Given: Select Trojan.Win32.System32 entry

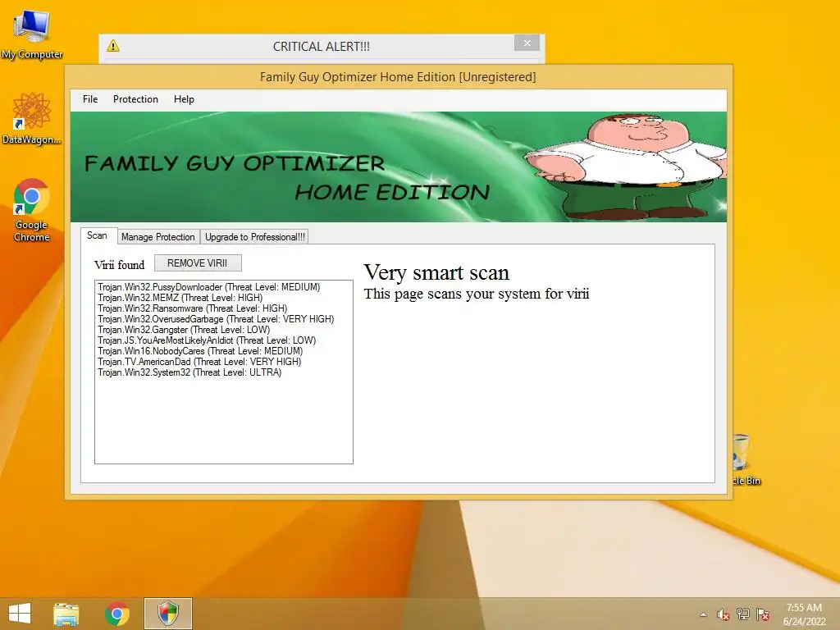Looking at the screenshot, I should click(189, 373).
